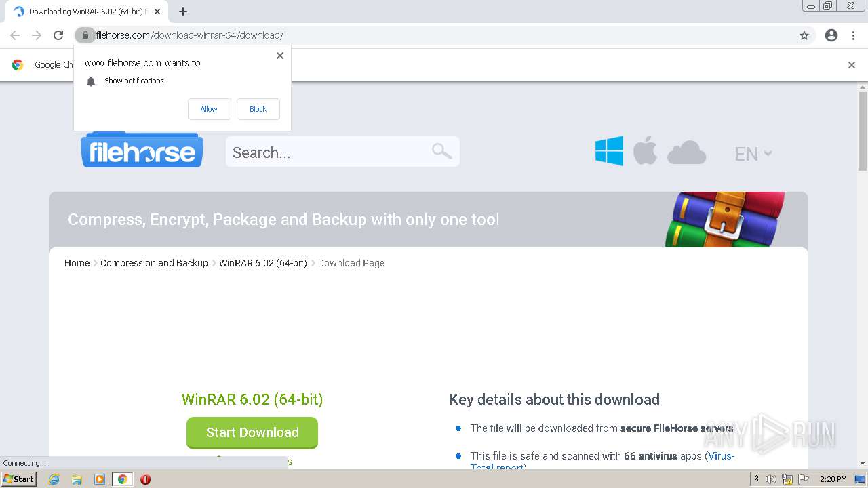Click the Start Download button

click(x=252, y=432)
